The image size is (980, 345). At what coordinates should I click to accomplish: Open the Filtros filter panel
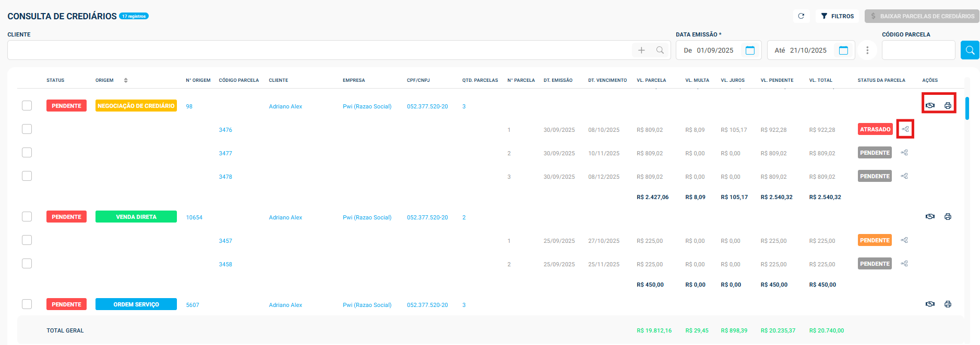click(x=837, y=16)
